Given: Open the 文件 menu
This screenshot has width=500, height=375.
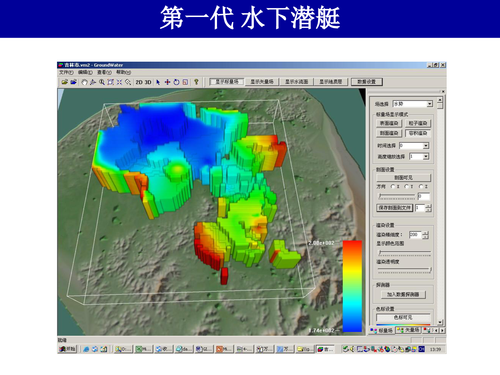Looking at the screenshot, I should [66, 72].
